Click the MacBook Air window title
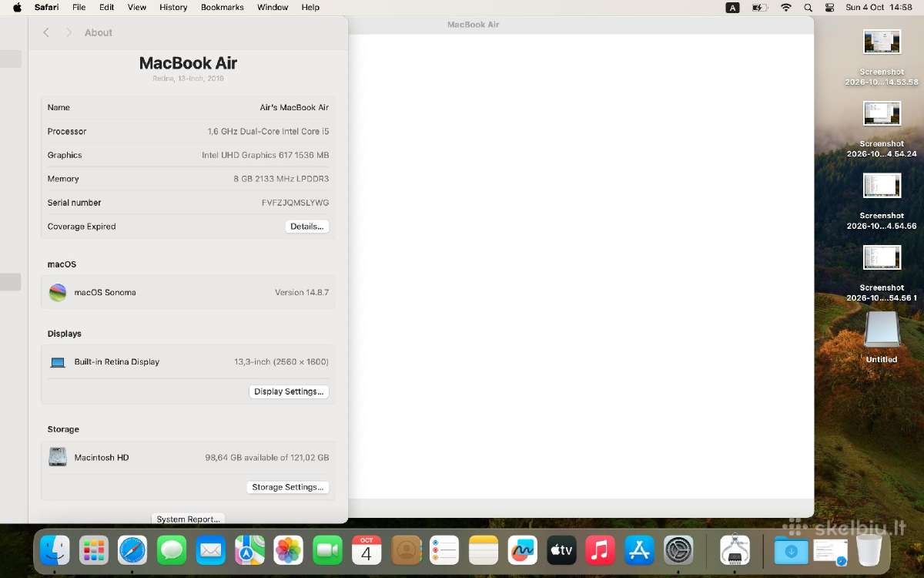The image size is (924, 578). (x=473, y=25)
